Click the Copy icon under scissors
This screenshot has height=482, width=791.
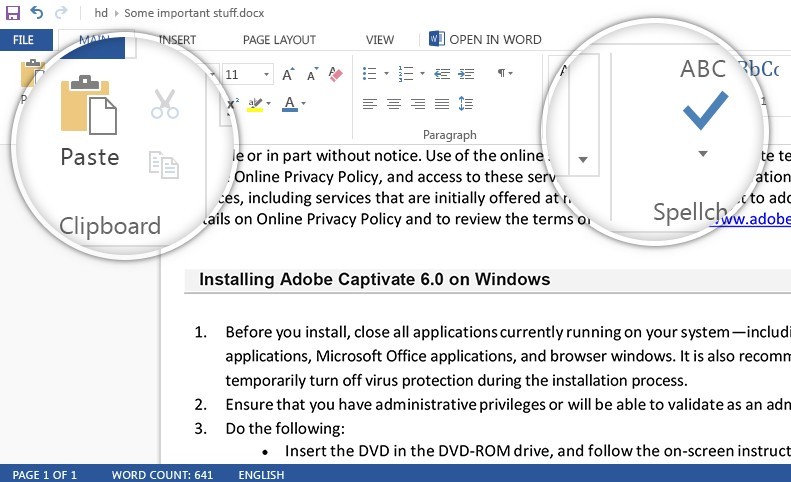pyautogui.click(x=164, y=165)
